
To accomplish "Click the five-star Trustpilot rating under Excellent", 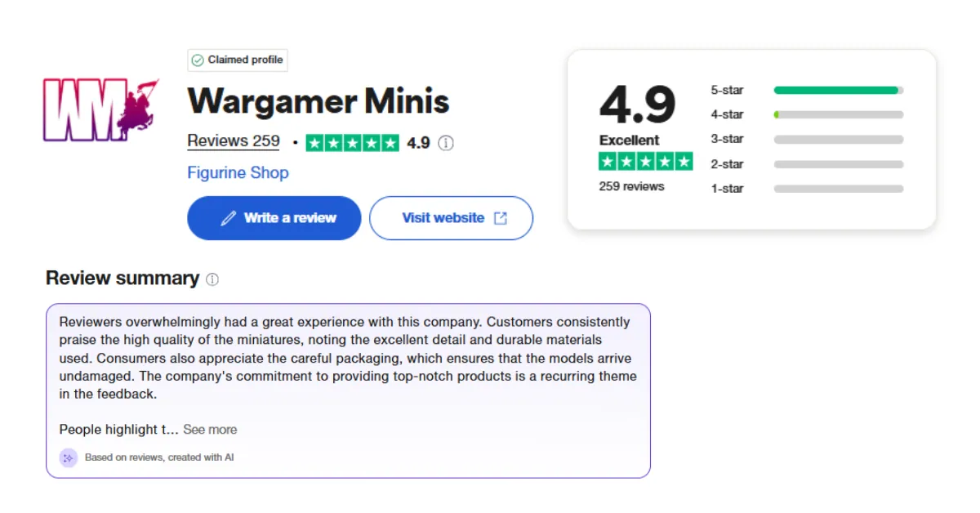I will point(646,162).
